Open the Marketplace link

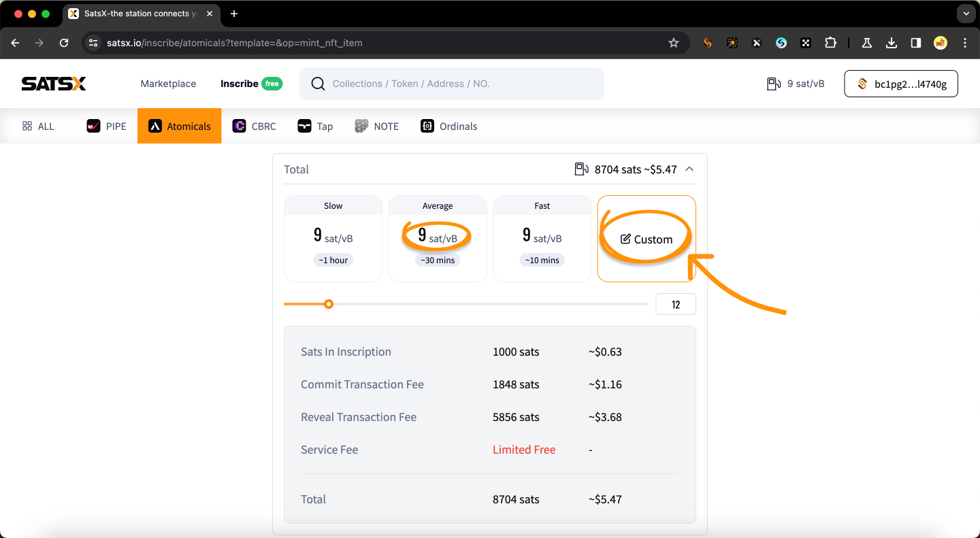pos(168,84)
